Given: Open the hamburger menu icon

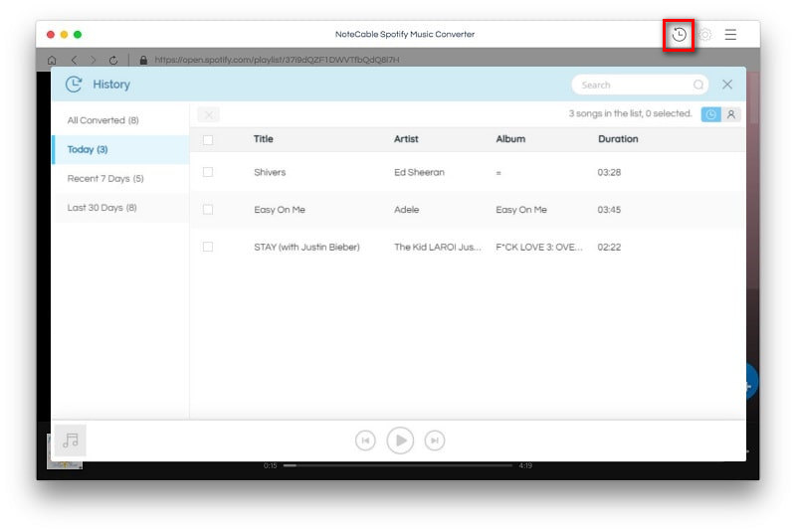Looking at the screenshot, I should (x=730, y=35).
